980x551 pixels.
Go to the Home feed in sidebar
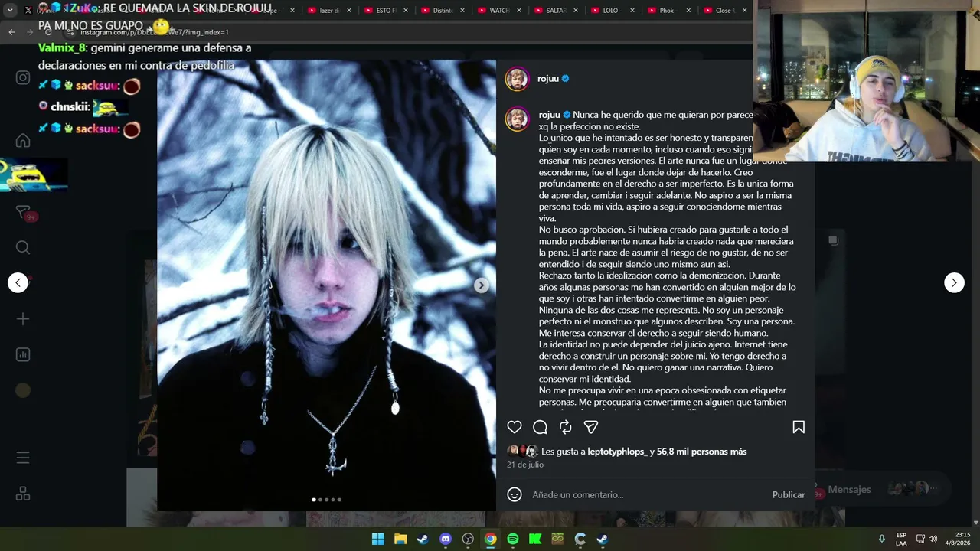23,141
